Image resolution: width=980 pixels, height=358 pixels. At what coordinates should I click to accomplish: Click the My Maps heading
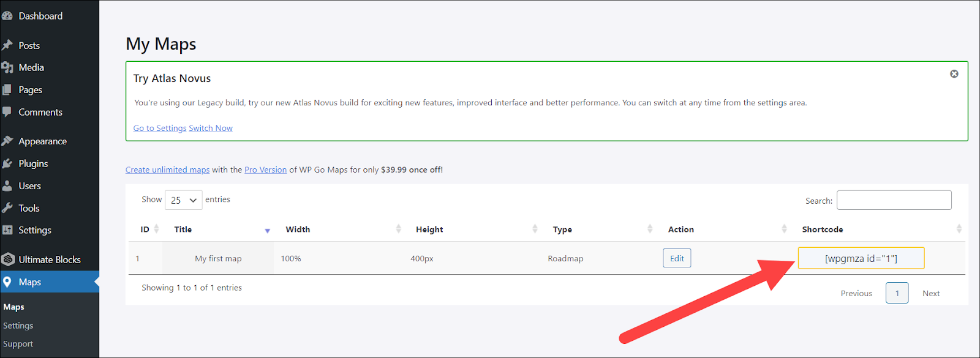pos(161,44)
